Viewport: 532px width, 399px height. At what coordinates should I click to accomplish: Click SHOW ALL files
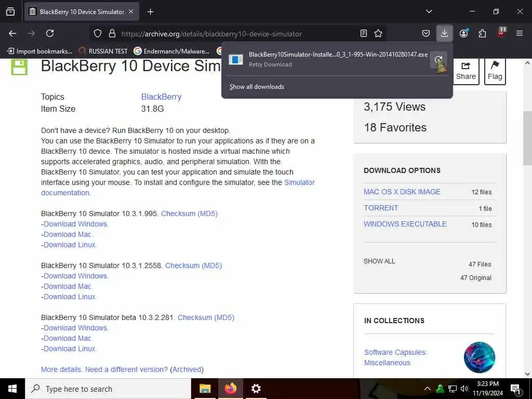[379, 261]
